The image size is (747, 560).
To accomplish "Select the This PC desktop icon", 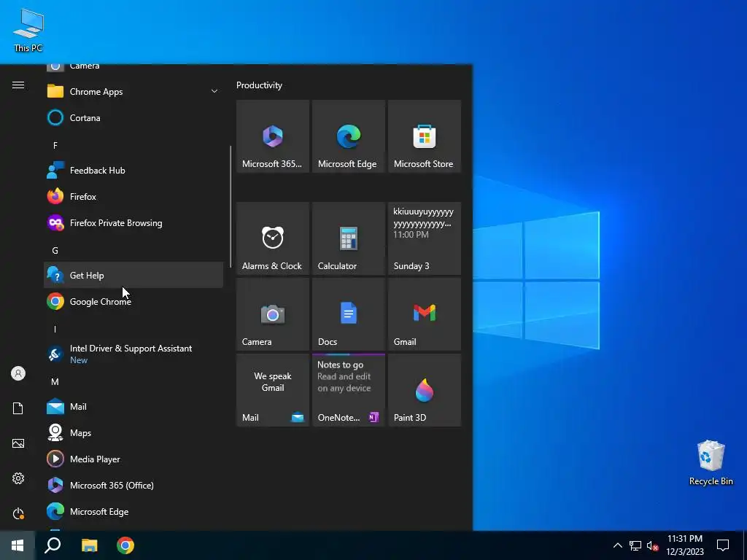I will point(28,31).
